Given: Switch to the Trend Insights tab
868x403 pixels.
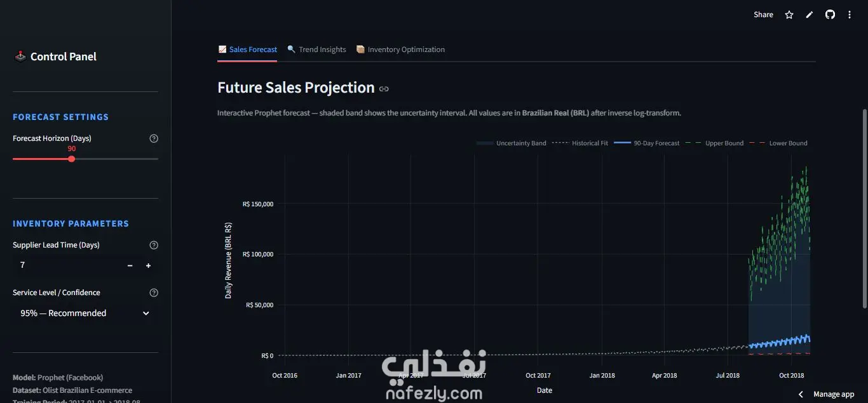Looking at the screenshot, I should tap(316, 50).
